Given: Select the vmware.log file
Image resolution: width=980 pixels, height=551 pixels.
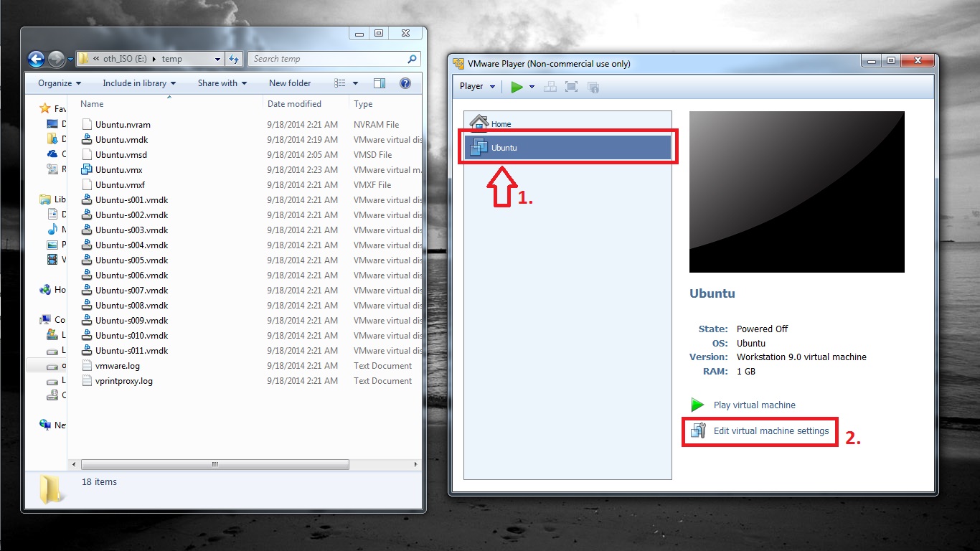Looking at the screenshot, I should (x=117, y=365).
